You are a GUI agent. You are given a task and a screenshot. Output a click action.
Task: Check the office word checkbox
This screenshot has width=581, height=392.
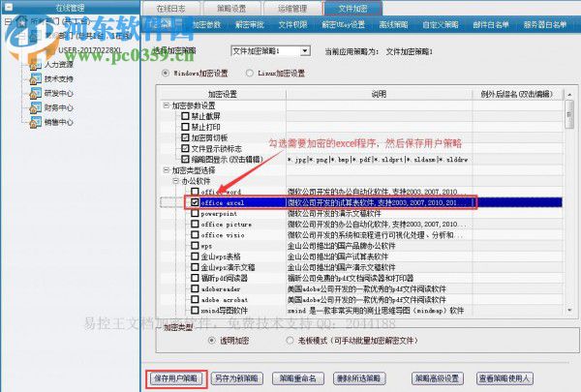point(195,192)
